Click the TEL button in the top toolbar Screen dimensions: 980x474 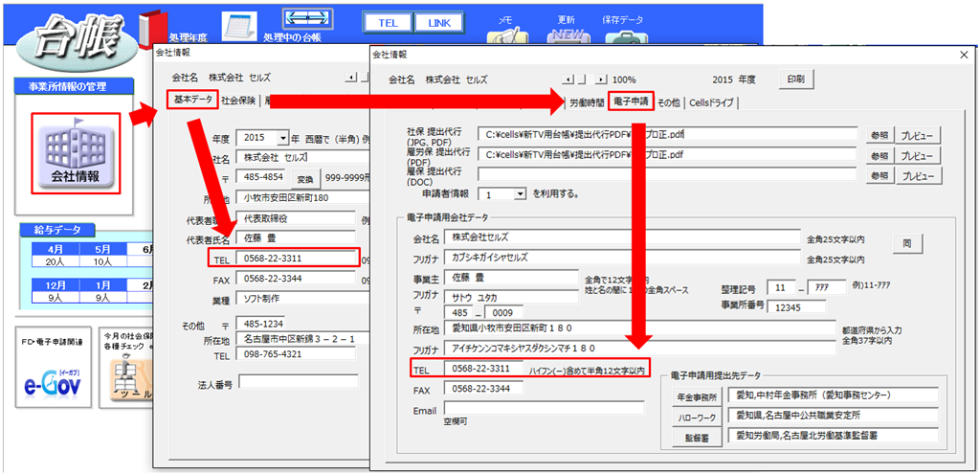tap(389, 23)
